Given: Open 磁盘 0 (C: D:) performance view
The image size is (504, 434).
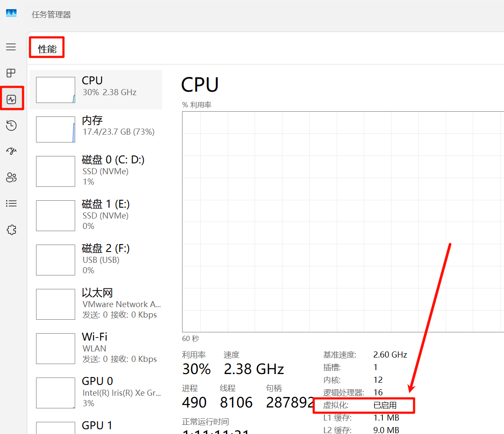Looking at the screenshot, I should 96,171.
